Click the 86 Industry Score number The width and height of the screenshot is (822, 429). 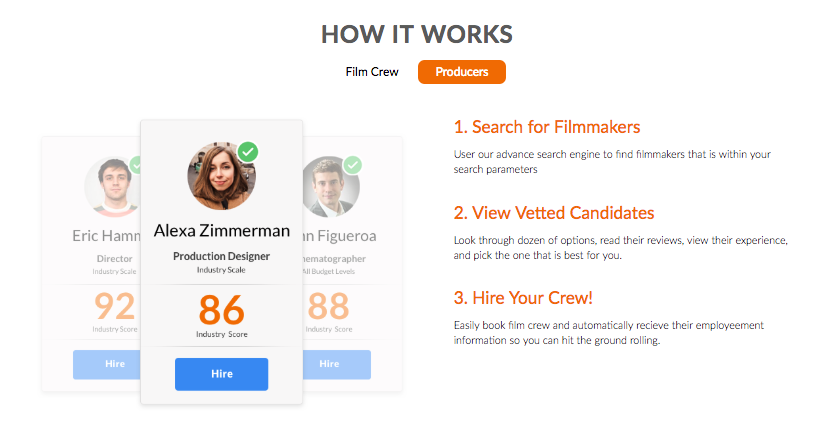(x=221, y=309)
